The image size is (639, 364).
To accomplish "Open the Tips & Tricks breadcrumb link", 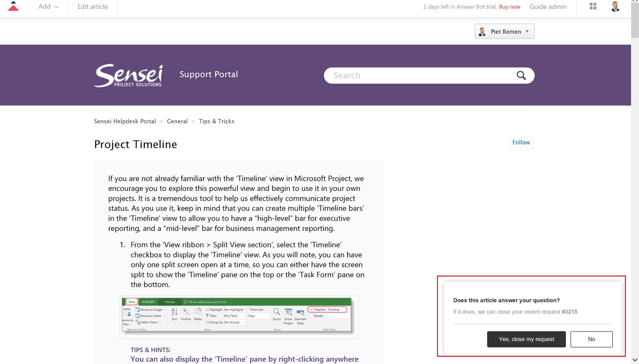I will pyautogui.click(x=216, y=121).
